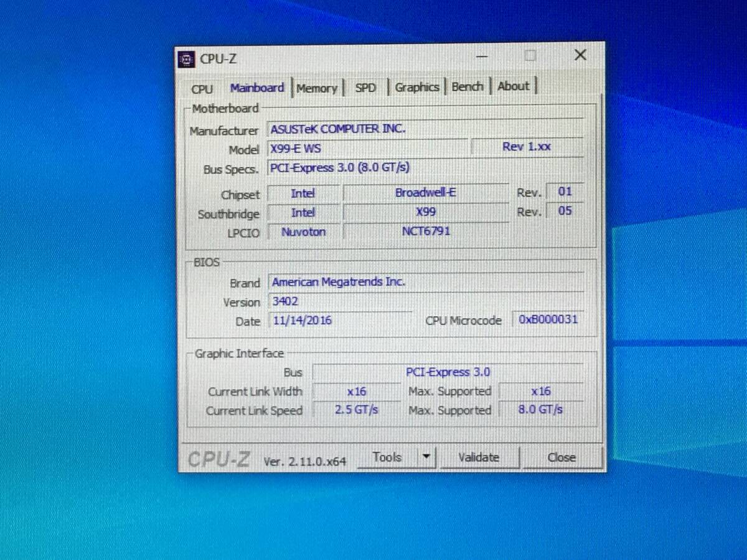Click the Ver. 2.11.0.x64 version text
This screenshot has height=560, width=747.
[305, 462]
